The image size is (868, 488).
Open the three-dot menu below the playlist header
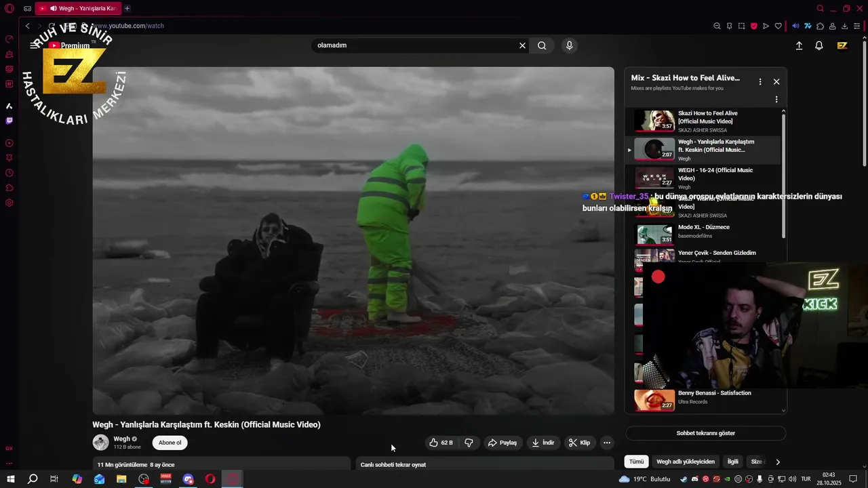pos(776,100)
